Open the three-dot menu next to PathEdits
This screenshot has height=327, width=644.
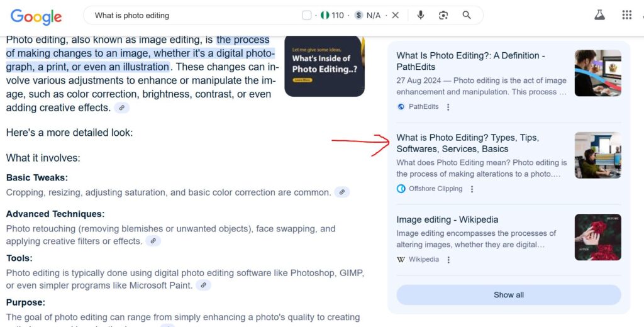pyautogui.click(x=448, y=107)
